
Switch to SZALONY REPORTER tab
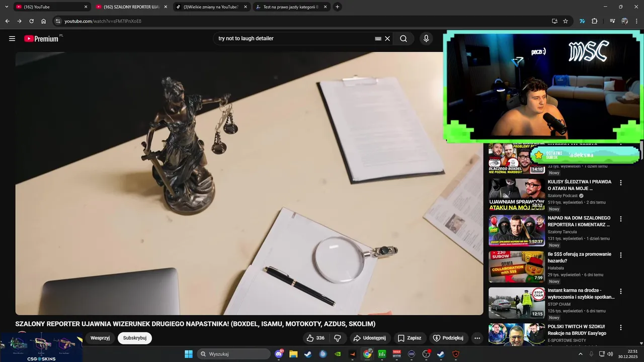click(x=132, y=7)
